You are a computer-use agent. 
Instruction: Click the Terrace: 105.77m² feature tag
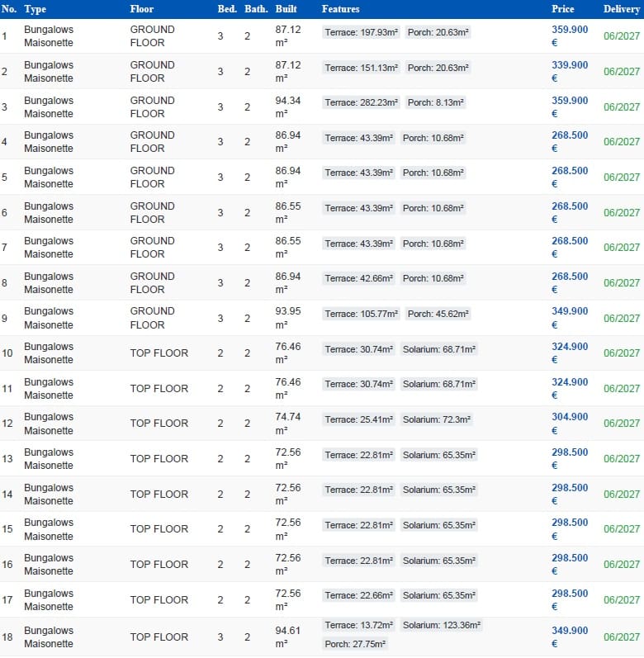pyautogui.click(x=362, y=314)
